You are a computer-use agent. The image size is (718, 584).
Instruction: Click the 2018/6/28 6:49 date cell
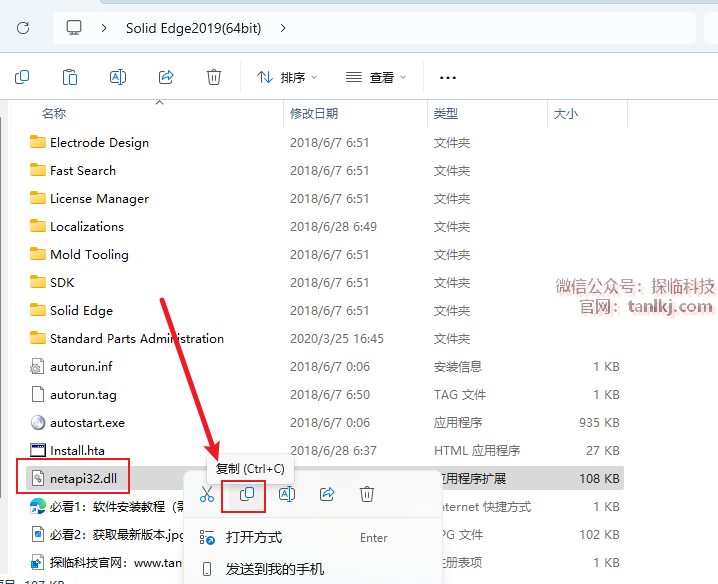coord(333,227)
